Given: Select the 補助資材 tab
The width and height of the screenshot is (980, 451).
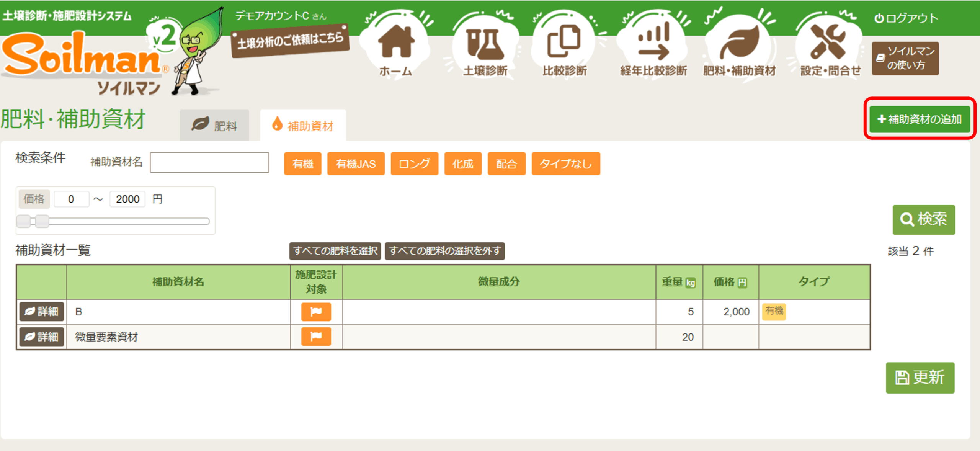Looking at the screenshot, I should [x=303, y=126].
